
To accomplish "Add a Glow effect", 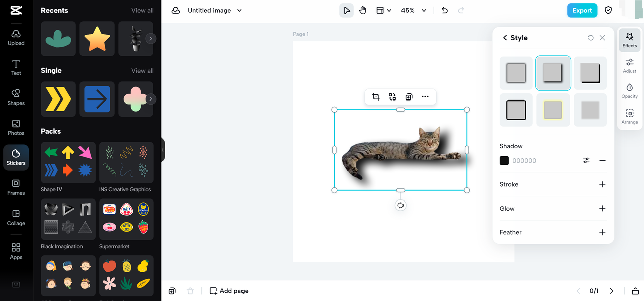I will click(x=602, y=209).
